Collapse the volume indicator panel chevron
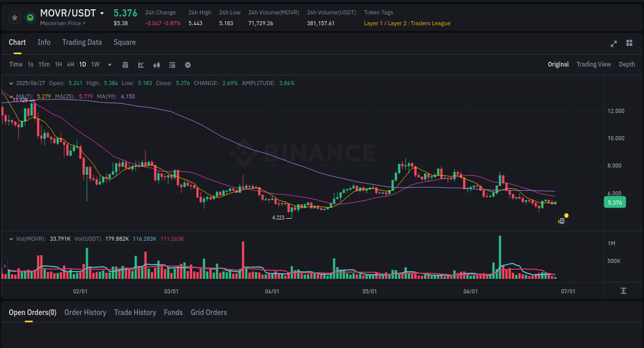The height and width of the screenshot is (348, 644). click(11, 239)
